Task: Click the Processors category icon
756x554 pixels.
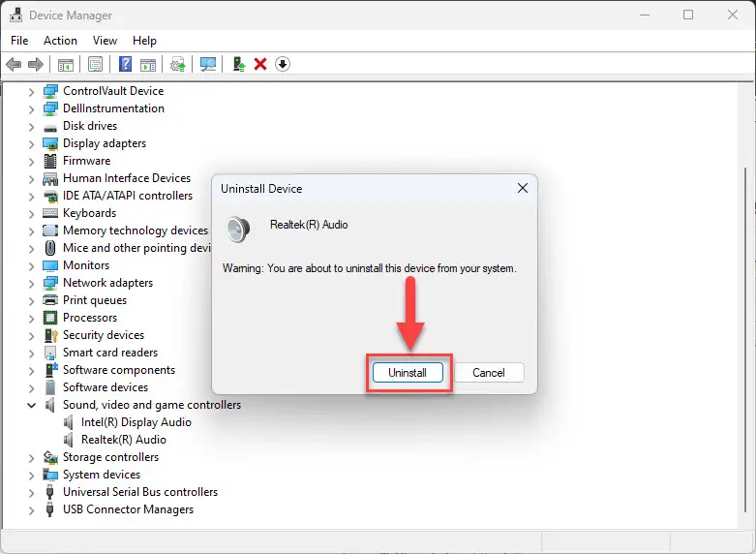Action: coord(50,318)
